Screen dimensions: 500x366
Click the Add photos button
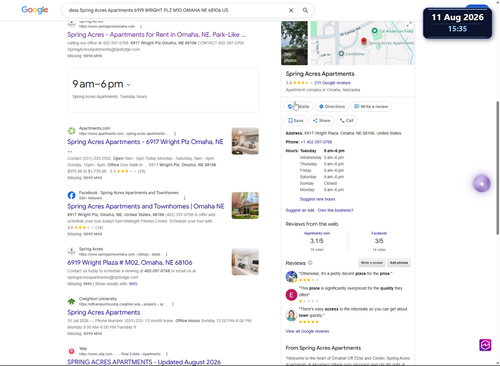(399, 263)
